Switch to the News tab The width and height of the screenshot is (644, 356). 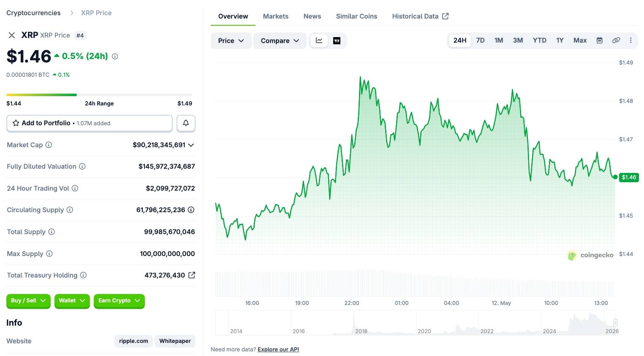(312, 16)
